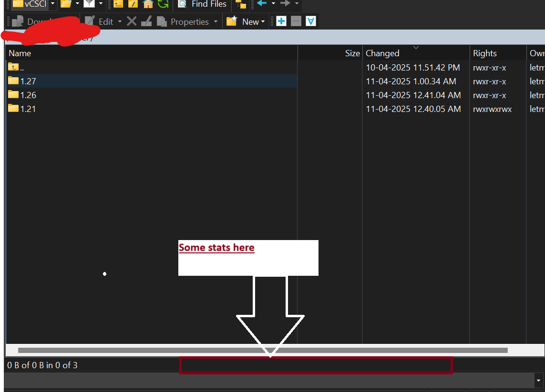Open the Edit dropdown arrow

click(120, 22)
